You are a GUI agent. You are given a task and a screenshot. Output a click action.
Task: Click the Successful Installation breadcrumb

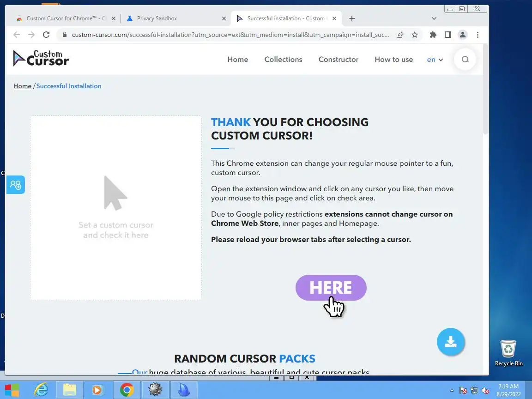[69, 86]
